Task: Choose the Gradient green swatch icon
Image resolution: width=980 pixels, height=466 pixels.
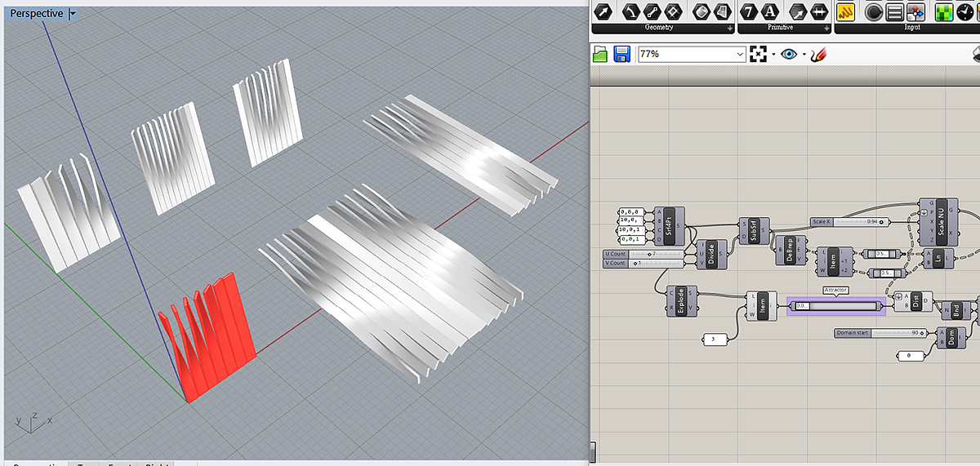Action: tap(944, 11)
